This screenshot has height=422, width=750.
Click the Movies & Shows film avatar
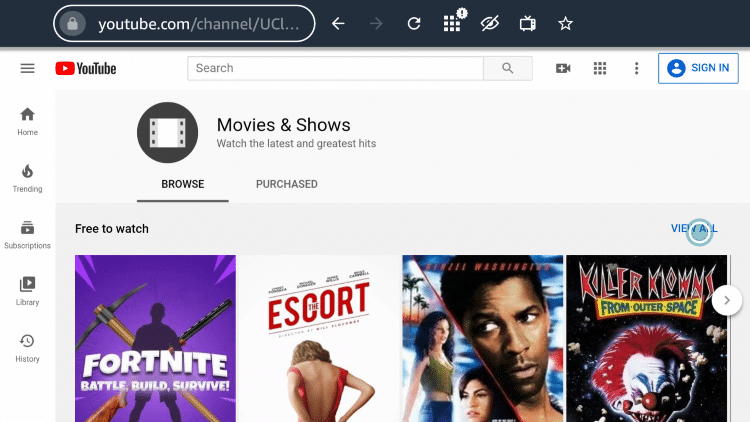pos(167,133)
